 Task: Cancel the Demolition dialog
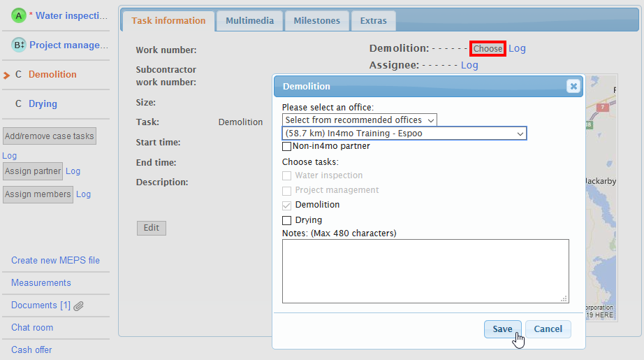tap(548, 329)
